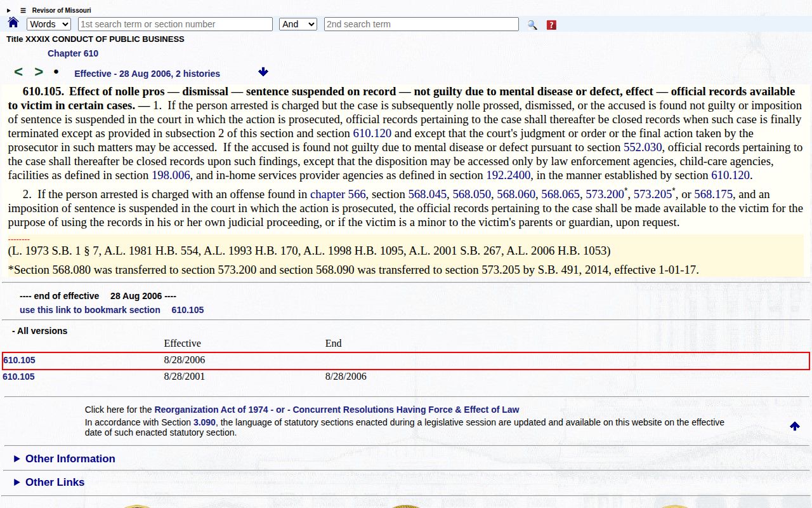The width and height of the screenshot is (812, 508).
Task: Open section 568.175 link
Action: [714, 194]
